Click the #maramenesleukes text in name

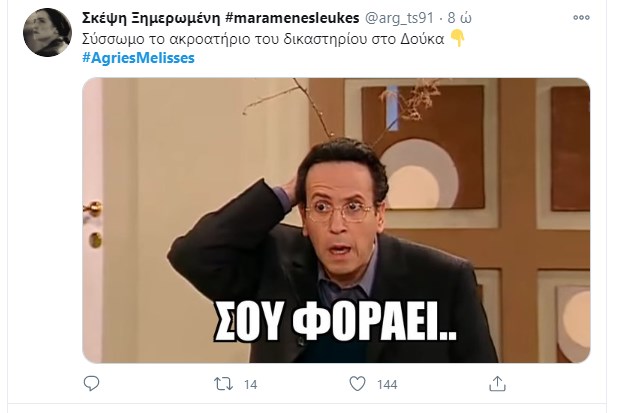[x=292, y=18]
